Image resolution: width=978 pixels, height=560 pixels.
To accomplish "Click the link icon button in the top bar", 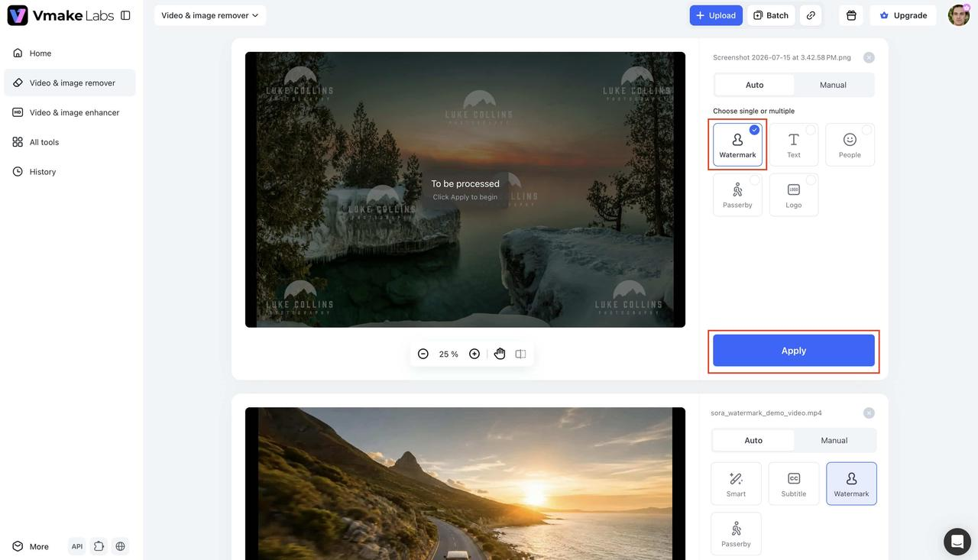I will [811, 15].
